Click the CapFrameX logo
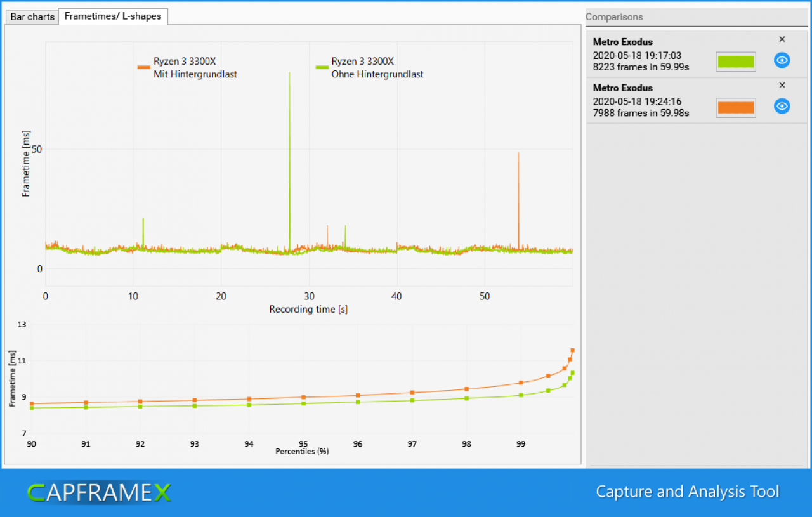812x517 pixels. [x=99, y=492]
